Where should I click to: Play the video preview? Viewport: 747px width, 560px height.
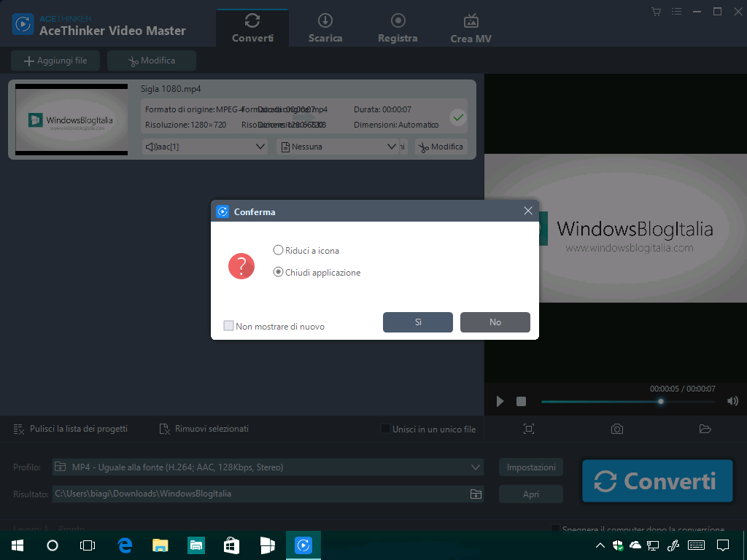coord(500,402)
